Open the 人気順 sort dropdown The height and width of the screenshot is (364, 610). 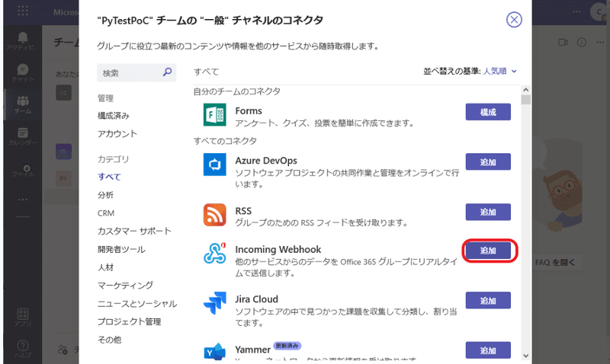(x=499, y=71)
